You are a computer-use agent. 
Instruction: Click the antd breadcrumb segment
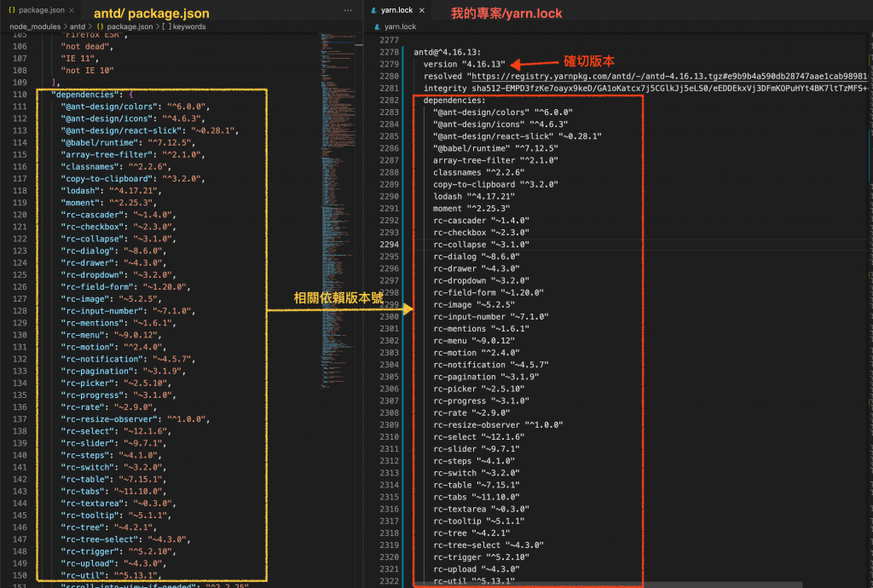78,26
